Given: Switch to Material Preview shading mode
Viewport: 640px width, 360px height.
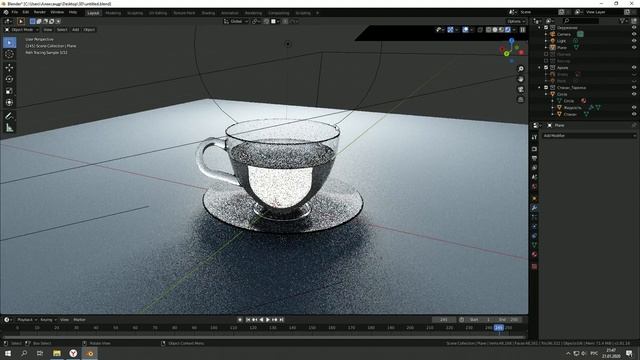Looking at the screenshot, I should pyautogui.click(x=501, y=30).
